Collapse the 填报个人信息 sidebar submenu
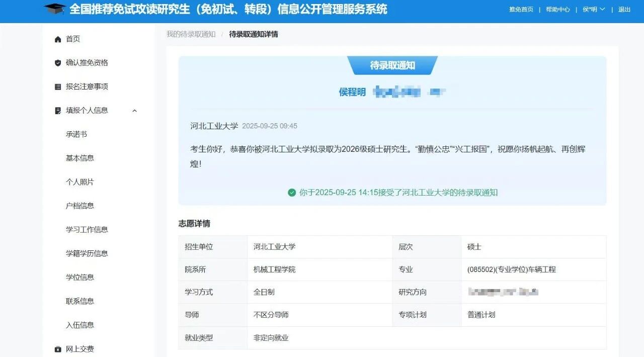 coord(134,110)
